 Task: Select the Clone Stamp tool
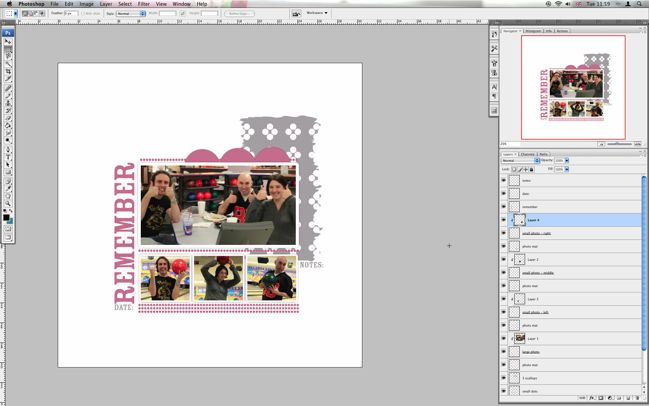tap(8, 103)
